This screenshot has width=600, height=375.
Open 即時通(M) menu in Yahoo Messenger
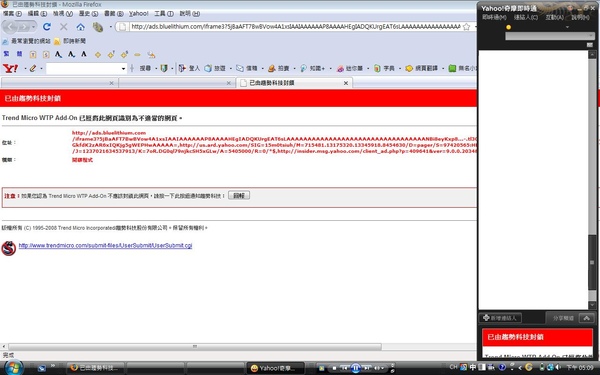(494, 17)
